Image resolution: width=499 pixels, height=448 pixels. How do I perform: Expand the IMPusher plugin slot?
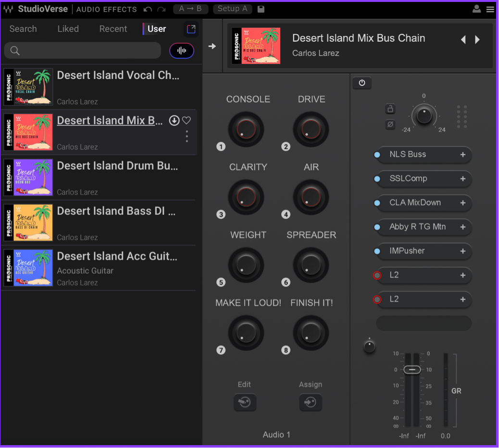(x=463, y=251)
